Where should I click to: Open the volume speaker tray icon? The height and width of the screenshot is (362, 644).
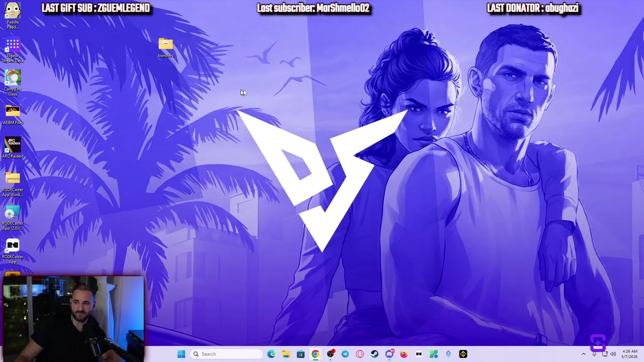(x=613, y=354)
